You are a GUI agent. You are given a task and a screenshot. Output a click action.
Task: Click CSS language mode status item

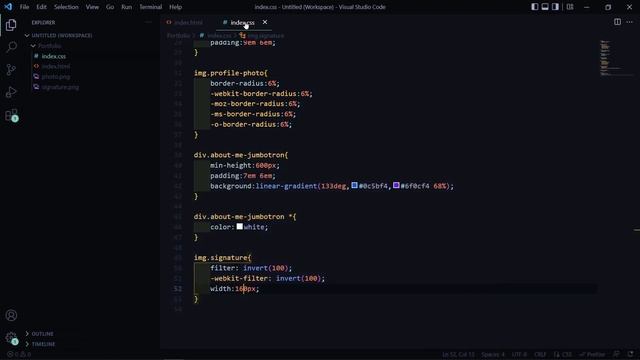562,354
